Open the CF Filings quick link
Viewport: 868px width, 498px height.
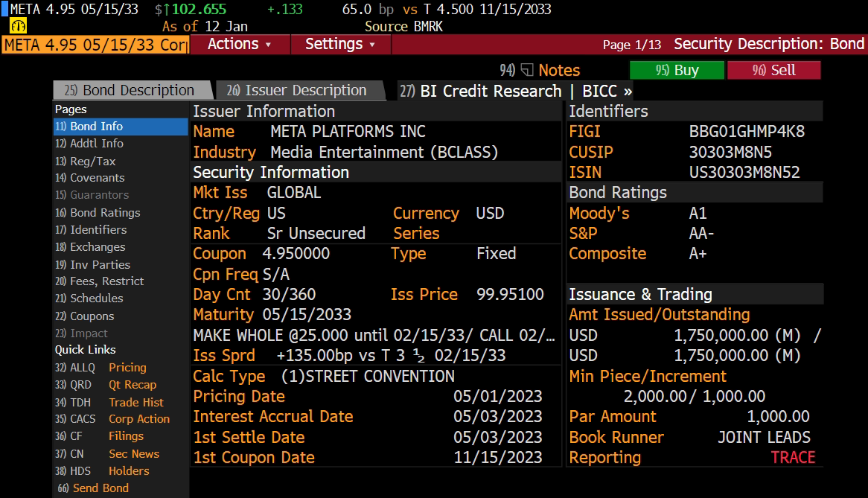pos(99,436)
